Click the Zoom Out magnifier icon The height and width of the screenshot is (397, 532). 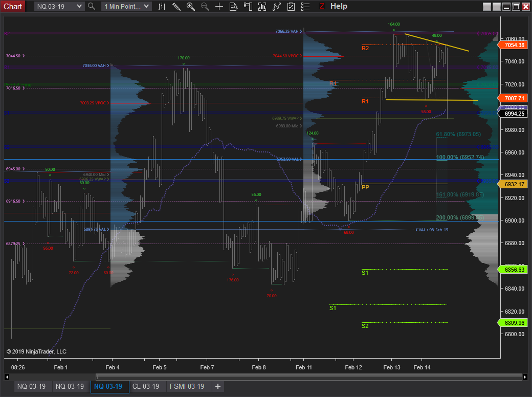[205, 7]
